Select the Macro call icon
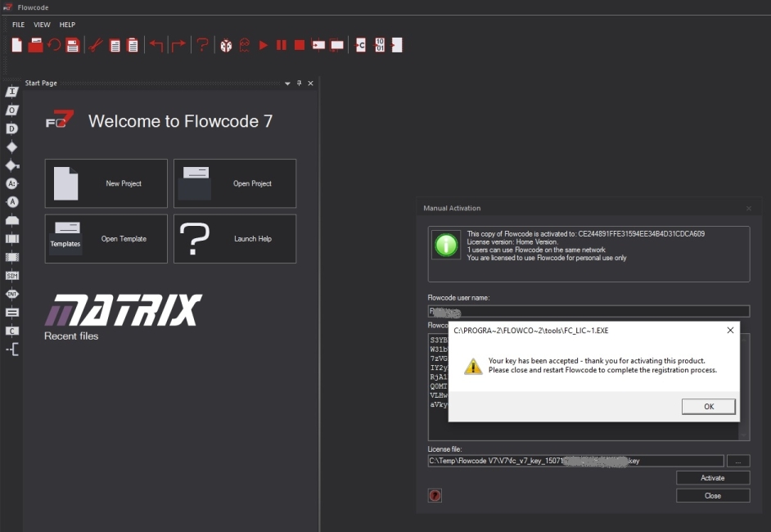This screenshot has height=532, width=771. tap(12, 239)
